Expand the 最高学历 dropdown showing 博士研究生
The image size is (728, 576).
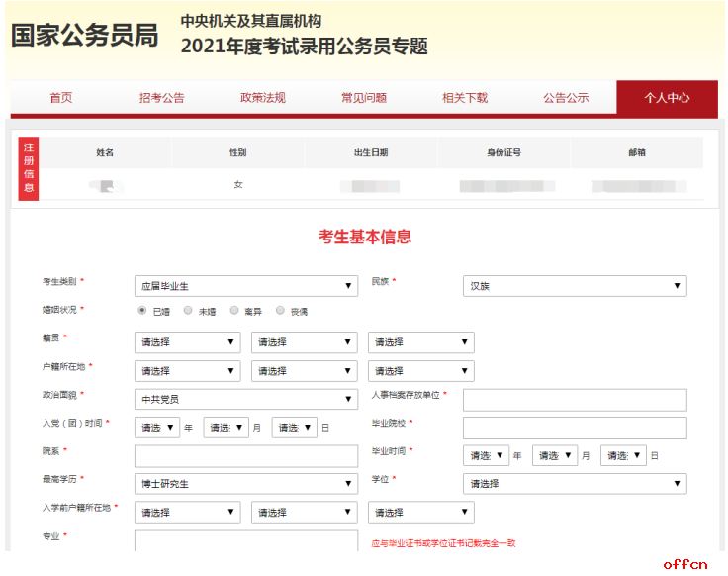click(245, 484)
